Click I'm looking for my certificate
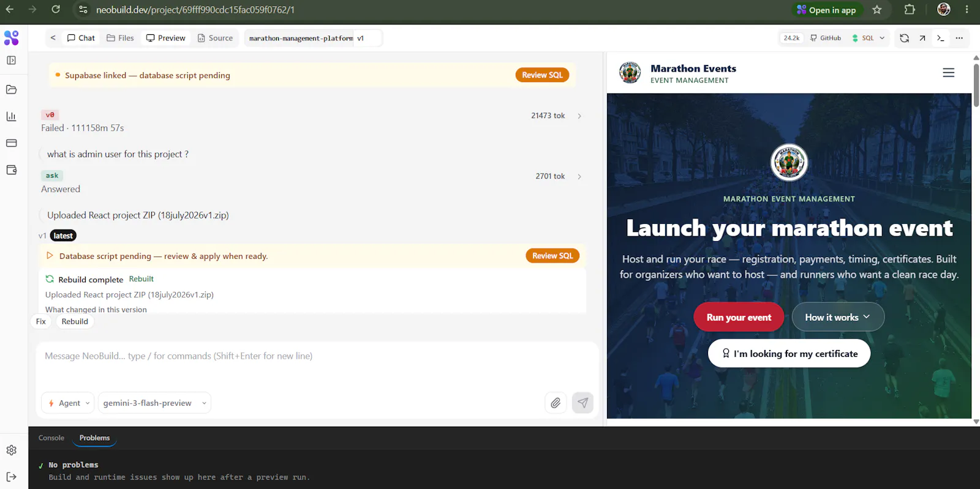Viewport: 980px width, 489px height. click(789, 354)
